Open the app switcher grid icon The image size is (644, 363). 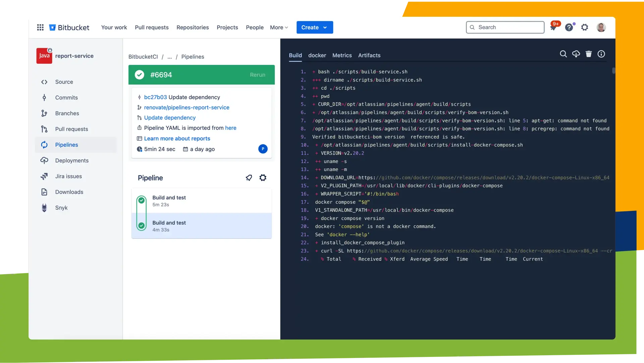point(40,27)
